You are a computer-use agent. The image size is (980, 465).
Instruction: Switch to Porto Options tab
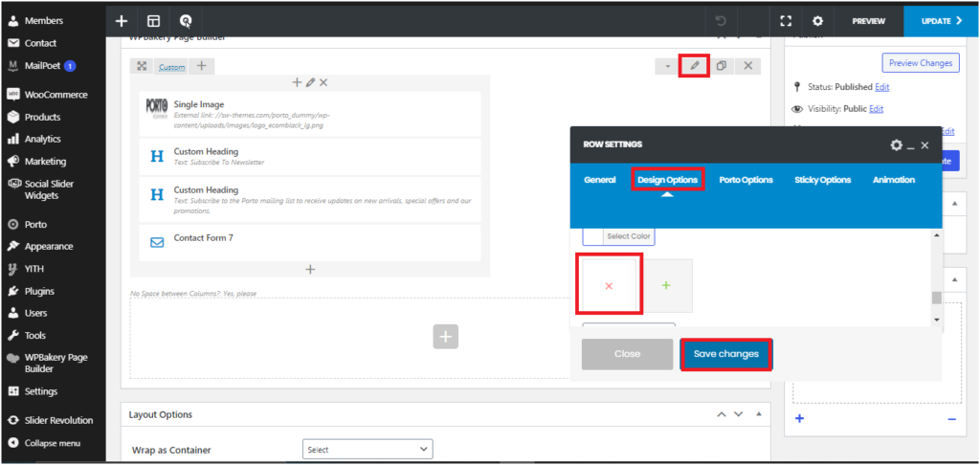746,180
